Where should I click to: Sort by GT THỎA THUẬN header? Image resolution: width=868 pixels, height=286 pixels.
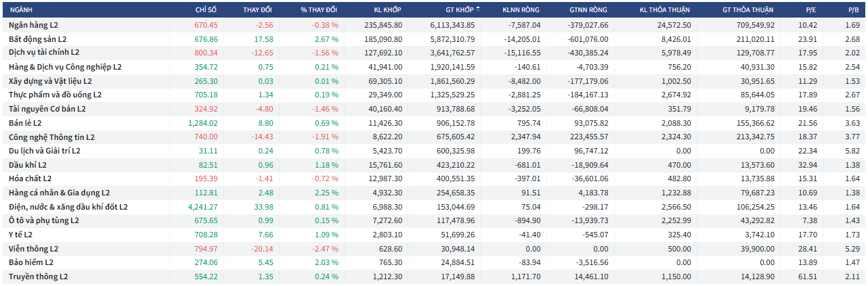click(x=747, y=10)
